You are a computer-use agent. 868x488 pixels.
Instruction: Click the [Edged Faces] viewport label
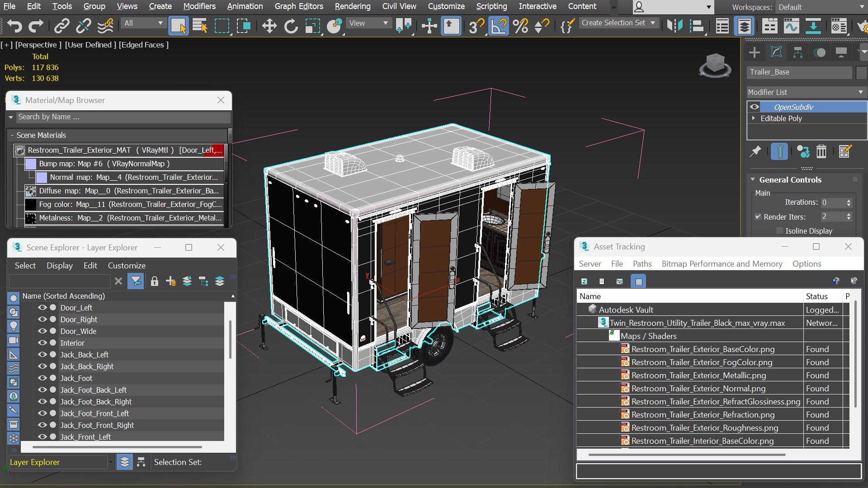[144, 45]
